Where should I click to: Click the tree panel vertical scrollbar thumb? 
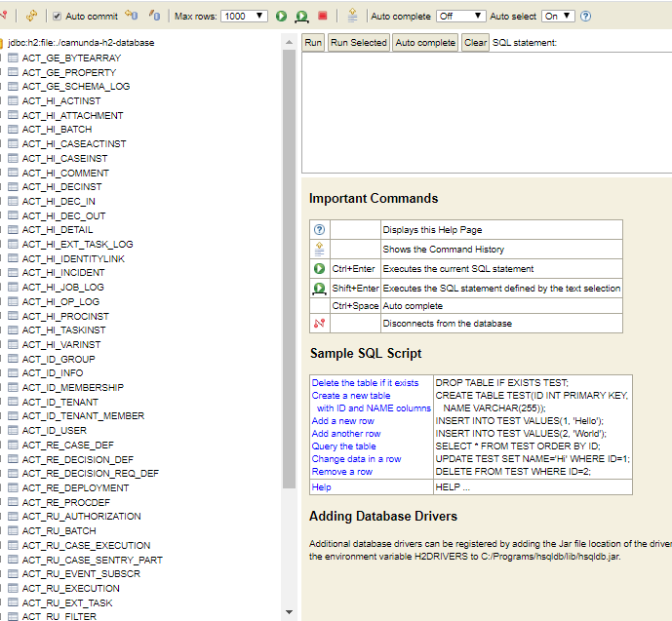coord(290,269)
